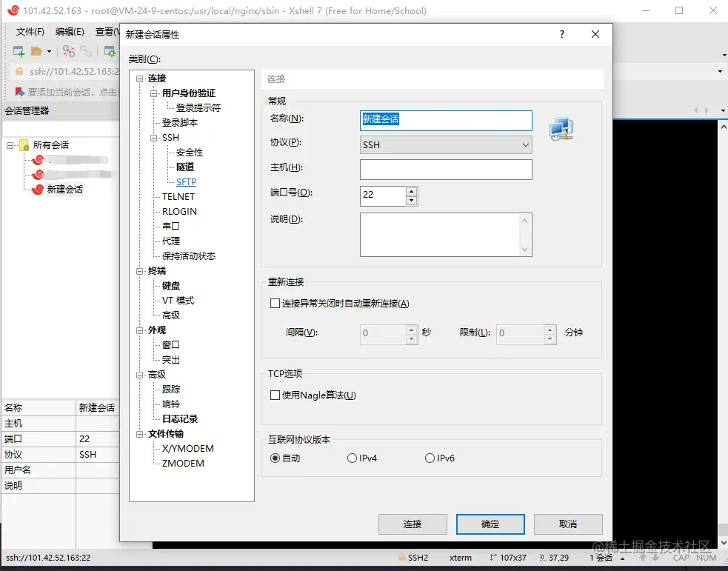Click the open folder toolbar icon
728x571 pixels.
36,51
